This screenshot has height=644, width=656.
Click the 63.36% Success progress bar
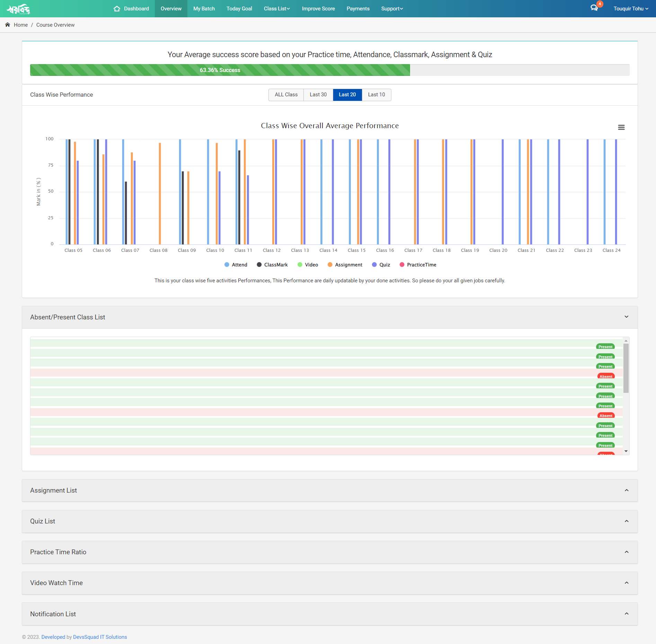[x=220, y=70]
